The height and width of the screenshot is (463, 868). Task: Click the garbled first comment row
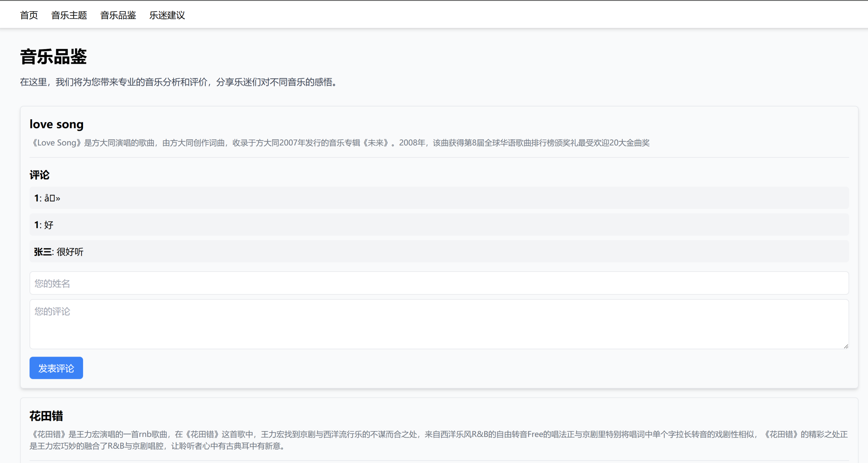[52, 198]
